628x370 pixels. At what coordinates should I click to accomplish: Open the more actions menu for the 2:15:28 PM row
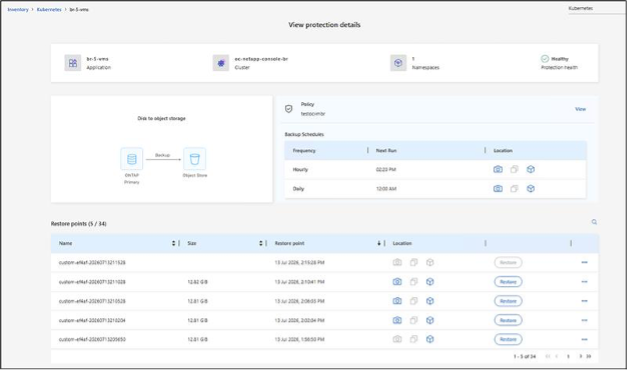(584, 263)
